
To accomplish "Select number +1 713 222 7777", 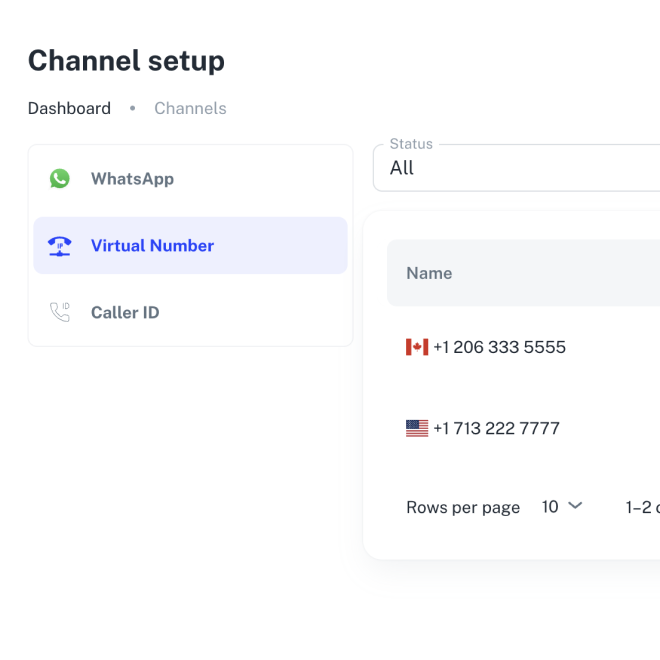I will [x=496, y=428].
